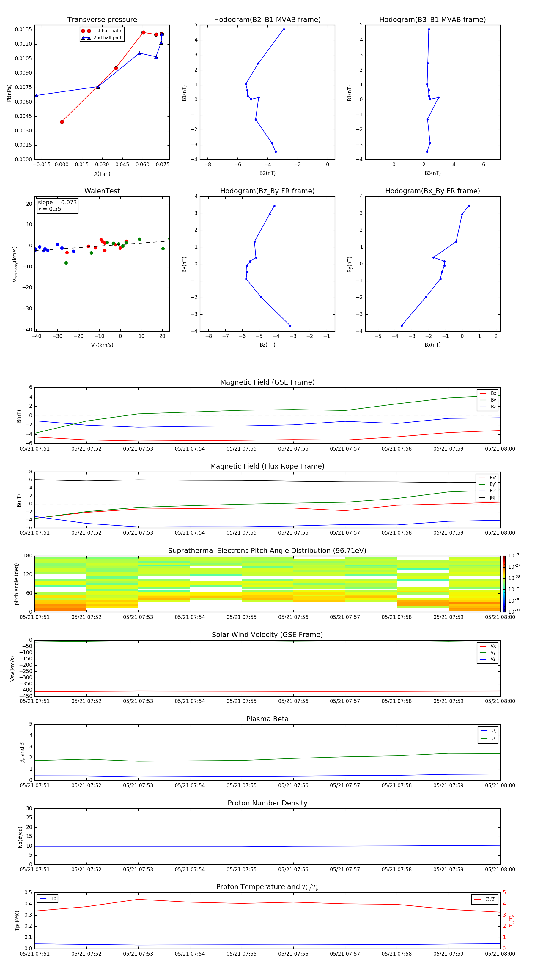The height and width of the screenshot is (980, 535).
Task: Click the 'WalenTest' plot title
Action: click(x=102, y=191)
